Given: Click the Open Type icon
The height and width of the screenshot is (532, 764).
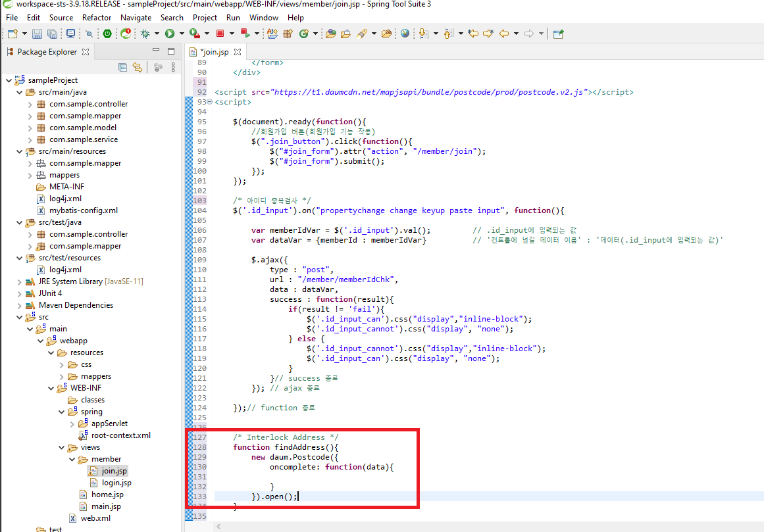Looking at the screenshot, I should (x=331, y=34).
